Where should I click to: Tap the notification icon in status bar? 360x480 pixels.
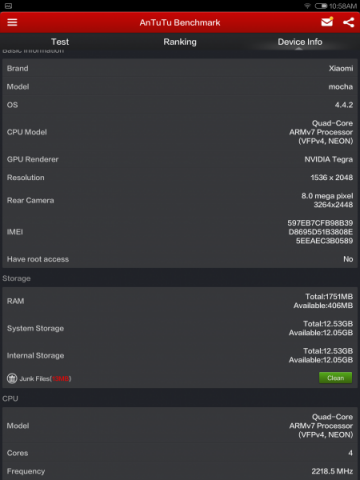8,6
